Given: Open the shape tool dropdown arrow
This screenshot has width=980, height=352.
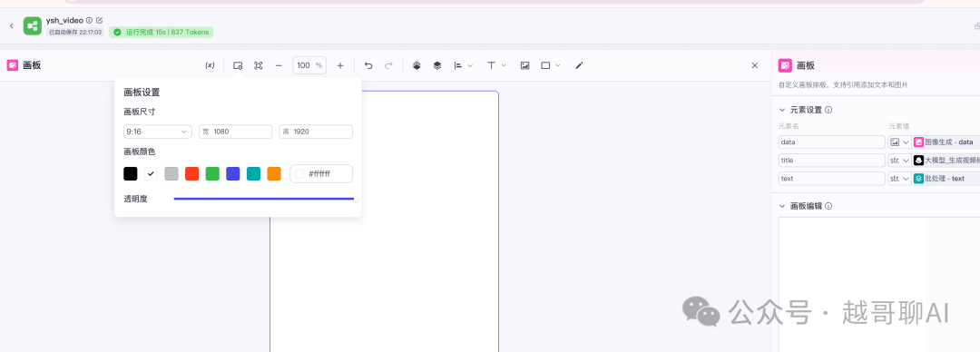Looking at the screenshot, I should (558, 65).
